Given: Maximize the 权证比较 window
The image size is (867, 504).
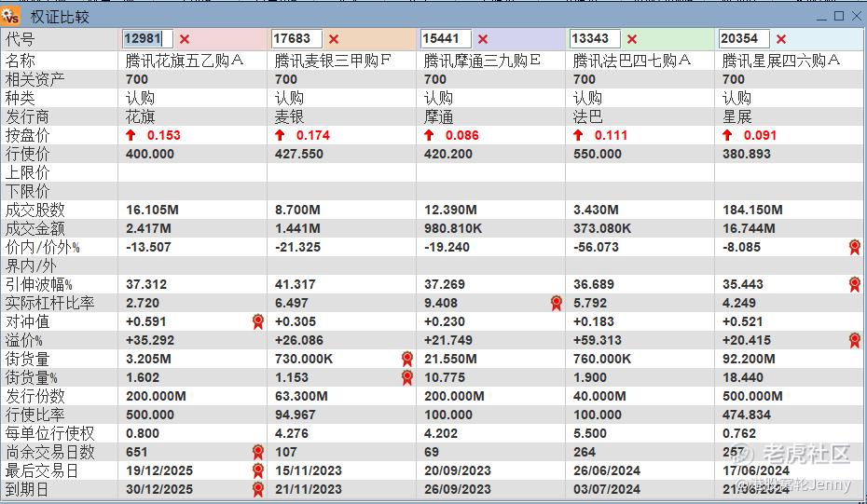Looking at the screenshot, I should [x=839, y=16].
